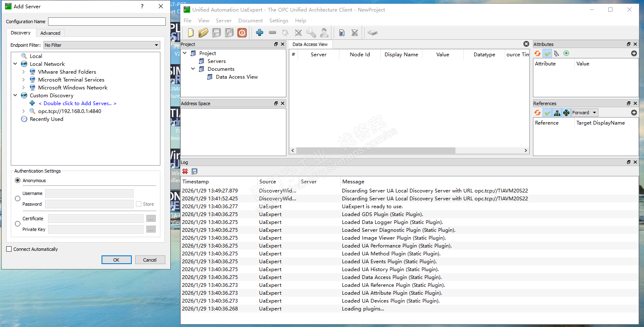Image resolution: width=644 pixels, height=327 pixels.
Task: Close the Data Access View tab with round X
Action: (x=526, y=44)
